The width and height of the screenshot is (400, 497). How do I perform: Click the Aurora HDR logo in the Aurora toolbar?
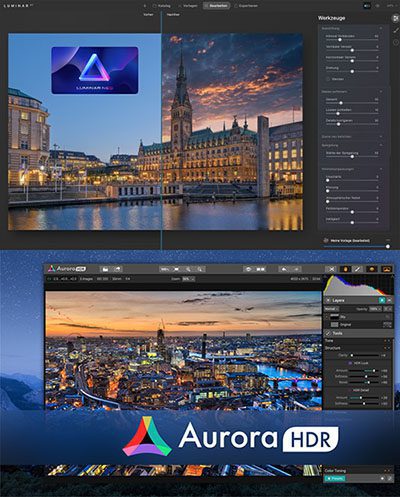(x=67, y=269)
